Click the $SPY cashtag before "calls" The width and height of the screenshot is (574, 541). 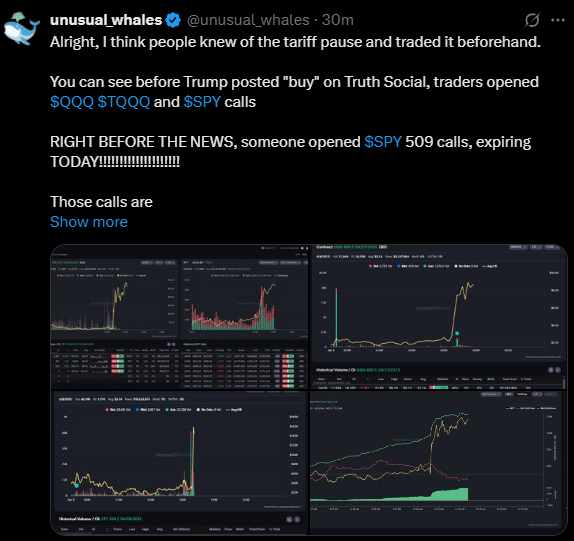(202, 102)
